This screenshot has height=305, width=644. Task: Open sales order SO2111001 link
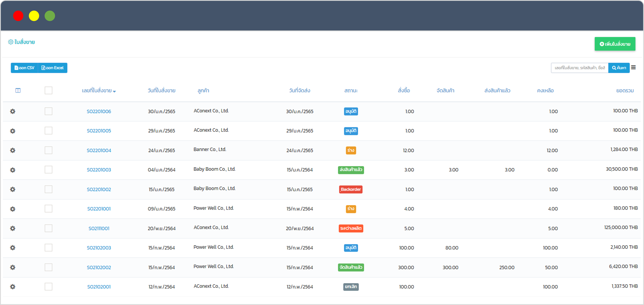click(x=99, y=228)
